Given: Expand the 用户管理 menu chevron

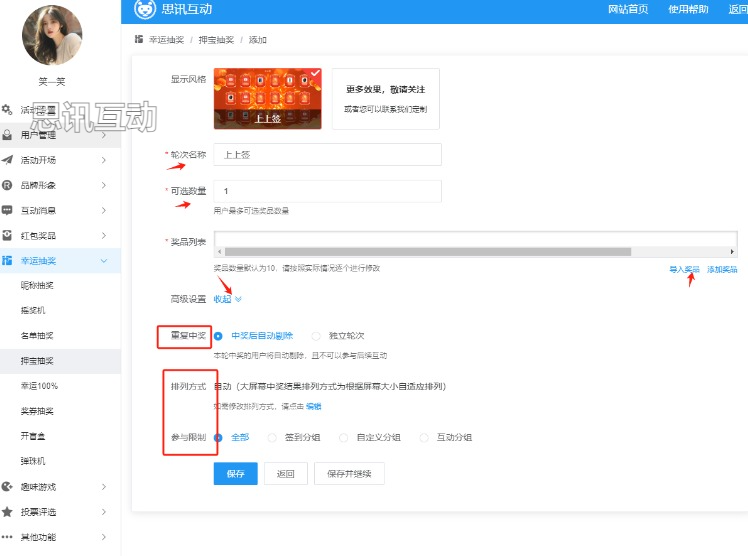Looking at the screenshot, I should click(104, 135).
